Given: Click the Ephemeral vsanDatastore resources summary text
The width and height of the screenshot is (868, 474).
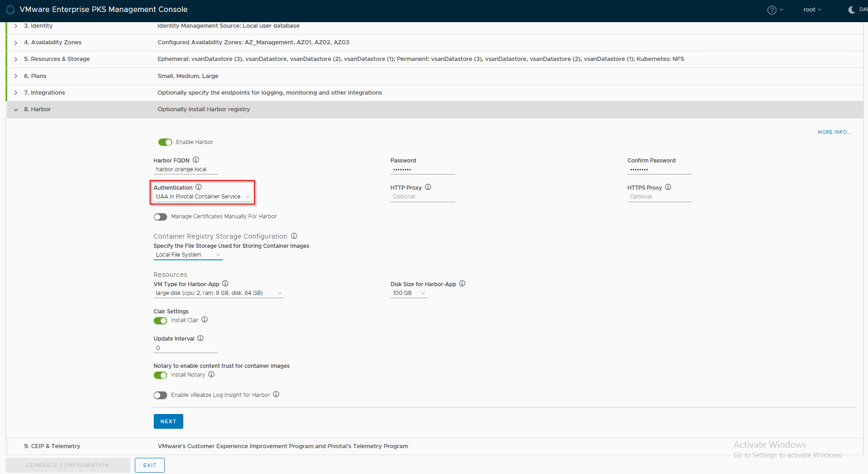Looking at the screenshot, I should (421, 59).
